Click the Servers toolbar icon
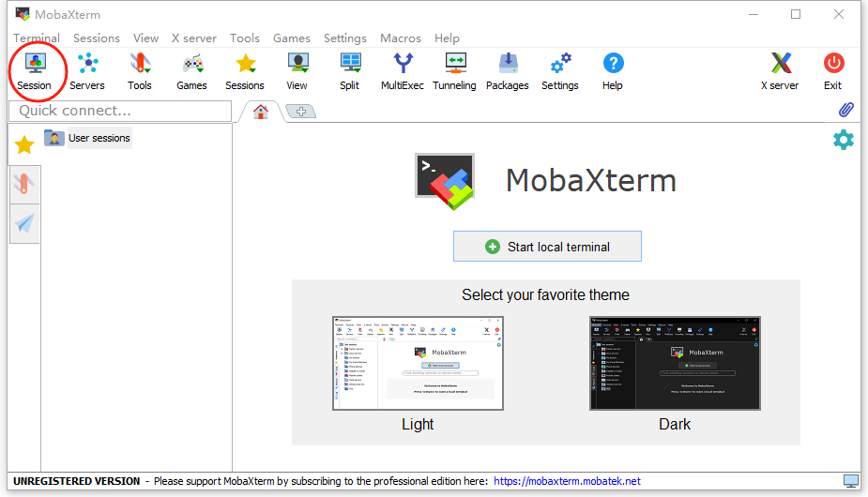This screenshot has width=868, height=497. pyautogui.click(x=87, y=71)
